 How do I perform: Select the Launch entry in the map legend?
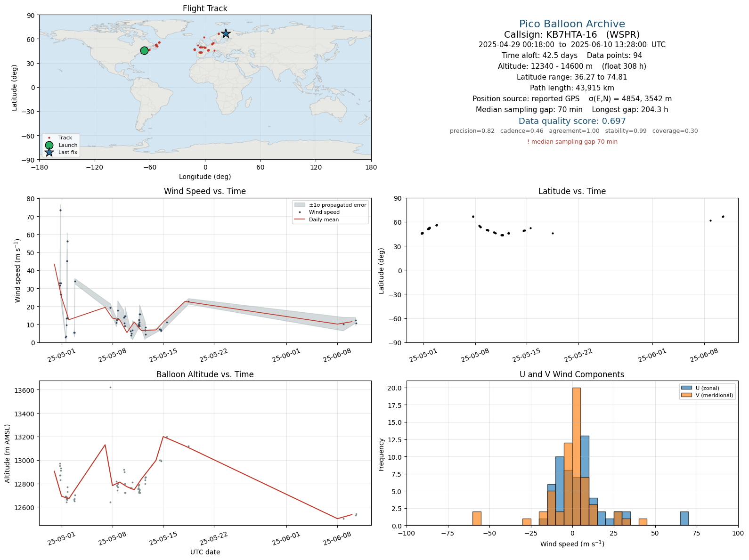pyautogui.click(x=60, y=145)
